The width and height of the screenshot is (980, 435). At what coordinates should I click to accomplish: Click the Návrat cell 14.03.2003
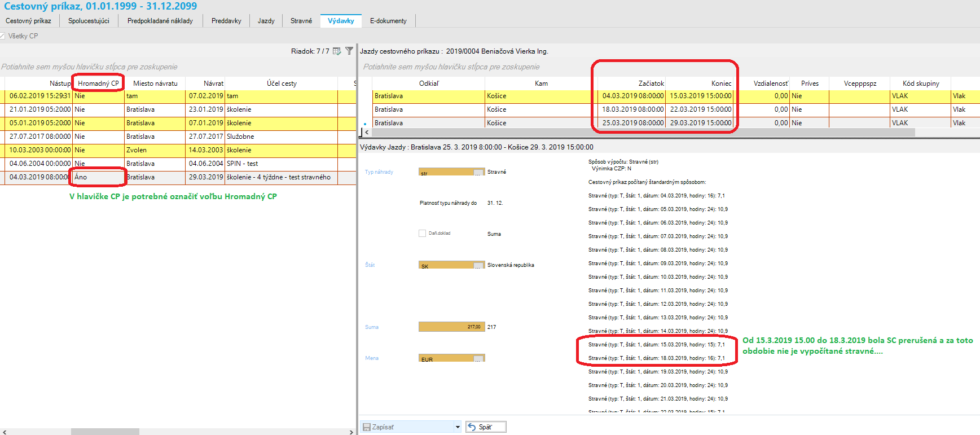click(x=205, y=150)
